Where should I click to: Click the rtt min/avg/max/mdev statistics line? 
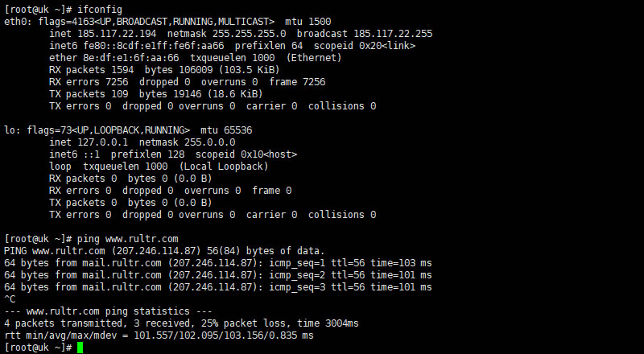pos(159,335)
